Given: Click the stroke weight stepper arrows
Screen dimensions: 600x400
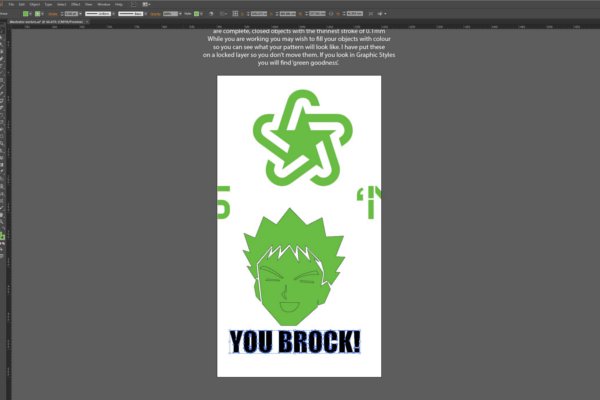Looking at the screenshot, I should pos(62,14).
